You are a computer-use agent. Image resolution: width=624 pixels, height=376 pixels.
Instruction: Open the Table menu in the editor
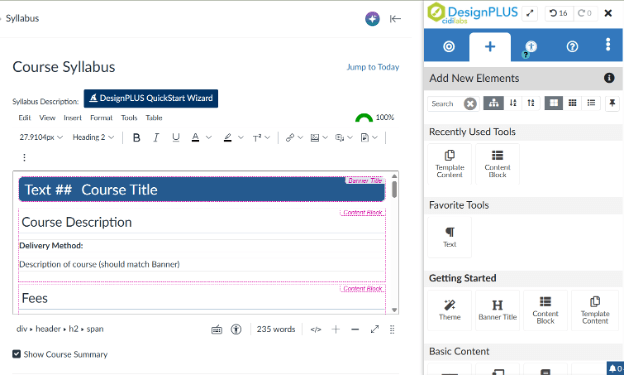tap(154, 118)
